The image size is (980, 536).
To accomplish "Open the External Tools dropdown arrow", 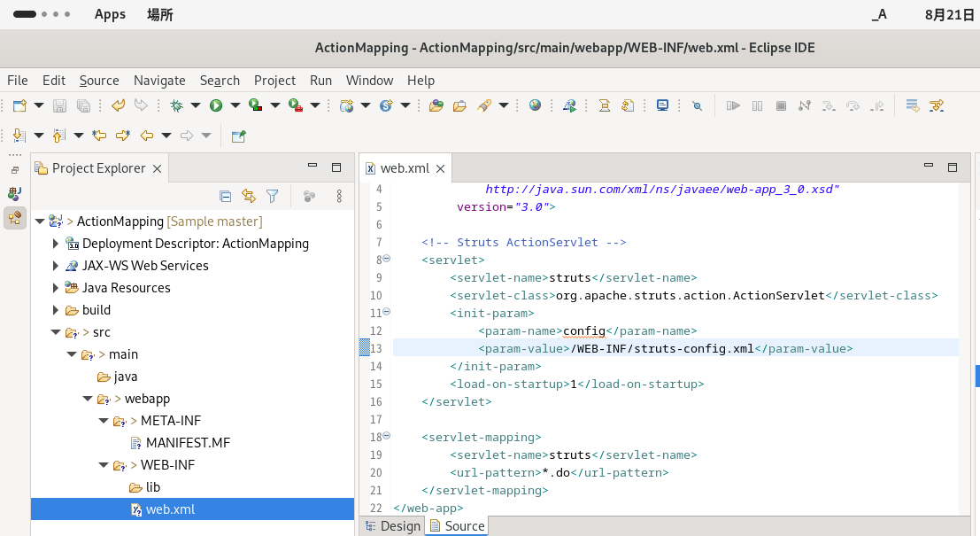I will pos(315,105).
